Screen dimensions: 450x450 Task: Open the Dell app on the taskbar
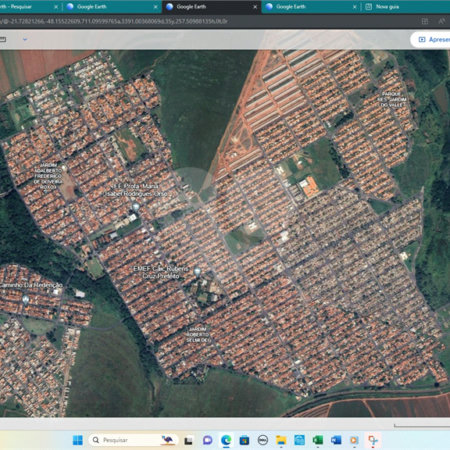tap(263, 440)
